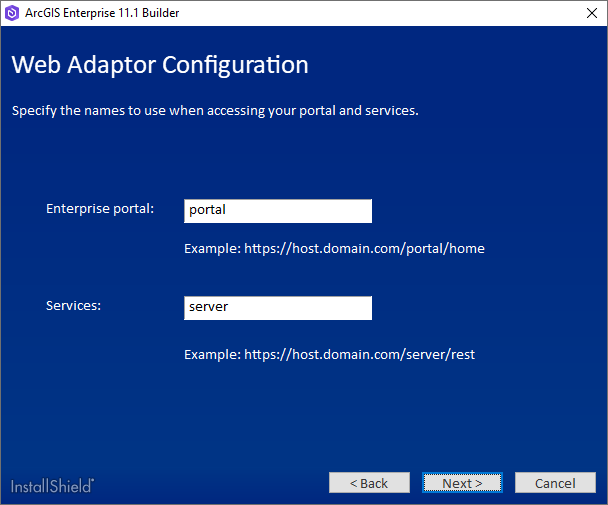Screen dimensions: 608x505
Task: Click empty space right of the server field
Action: tap(480, 308)
